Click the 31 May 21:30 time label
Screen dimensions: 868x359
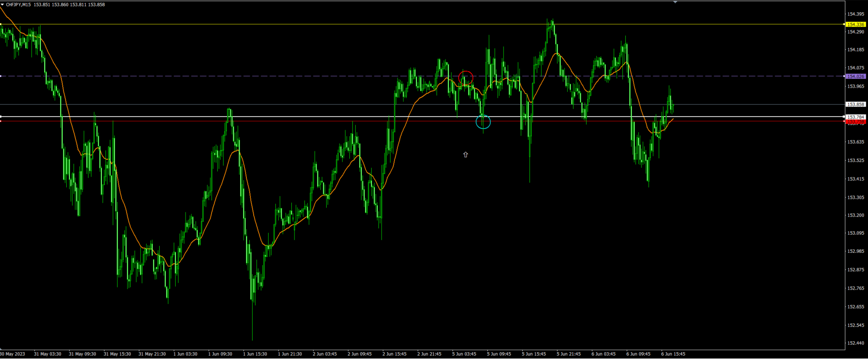152,354
